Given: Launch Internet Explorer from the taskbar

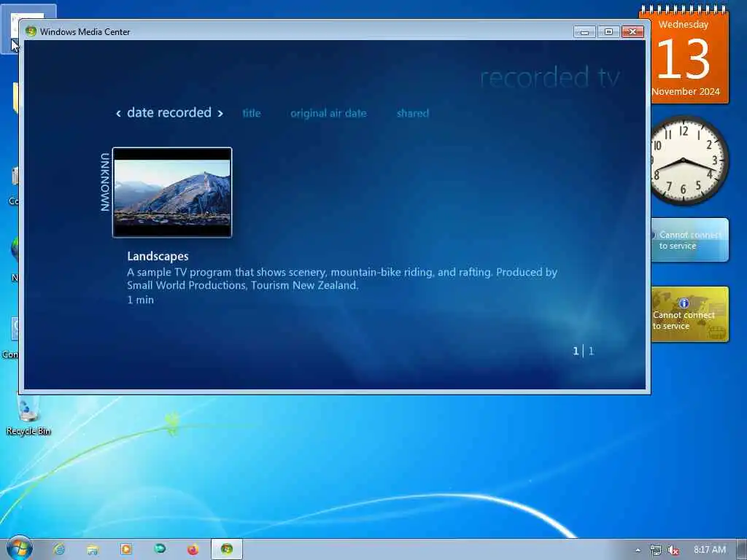Looking at the screenshot, I should point(59,550).
